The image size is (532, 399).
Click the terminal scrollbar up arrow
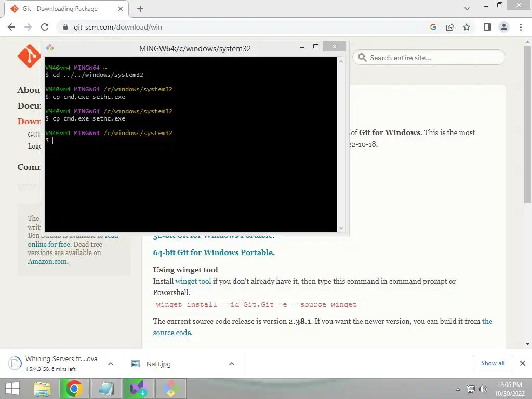(x=341, y=61)
